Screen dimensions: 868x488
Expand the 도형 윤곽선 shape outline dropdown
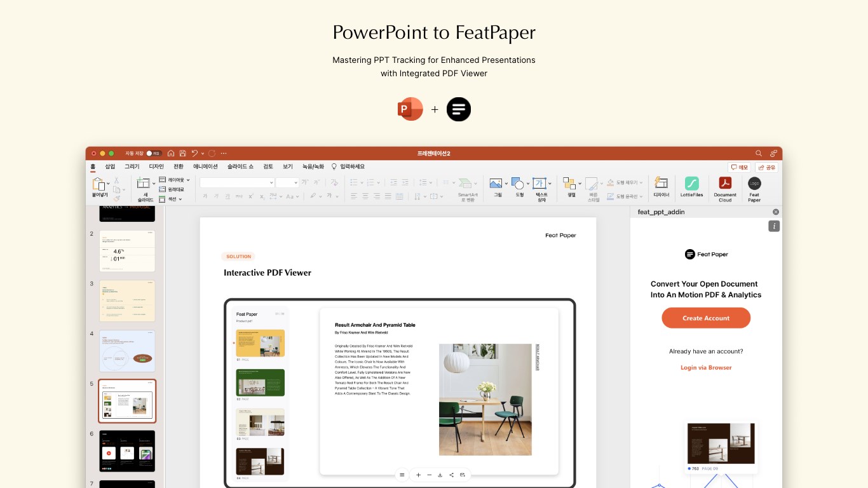(x=641, y=196)
